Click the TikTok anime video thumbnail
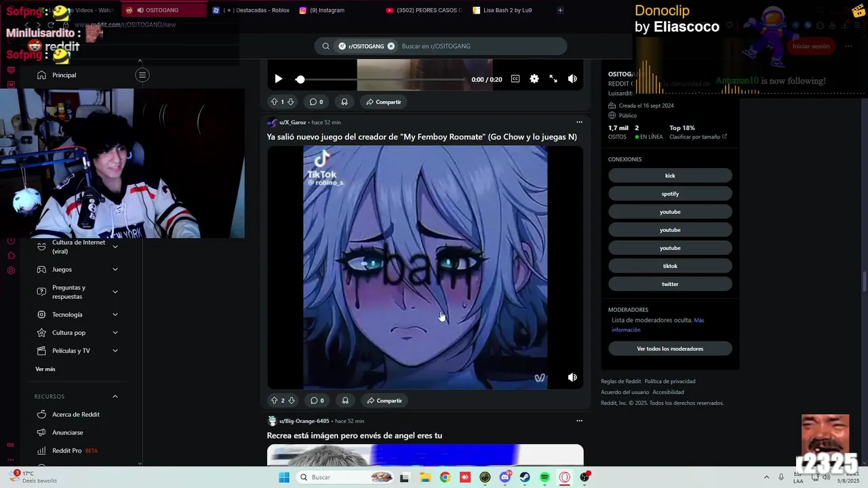 tap(425, 268)
